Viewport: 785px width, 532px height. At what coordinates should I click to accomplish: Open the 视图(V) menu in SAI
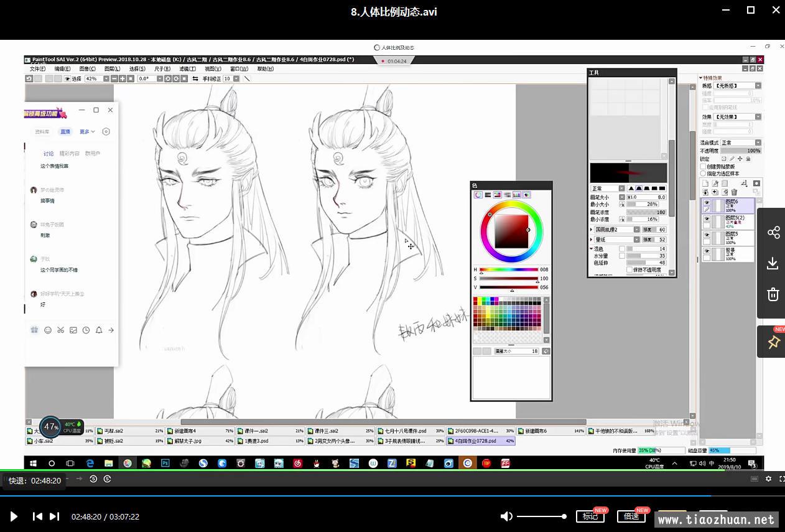(x=213, y=69)
